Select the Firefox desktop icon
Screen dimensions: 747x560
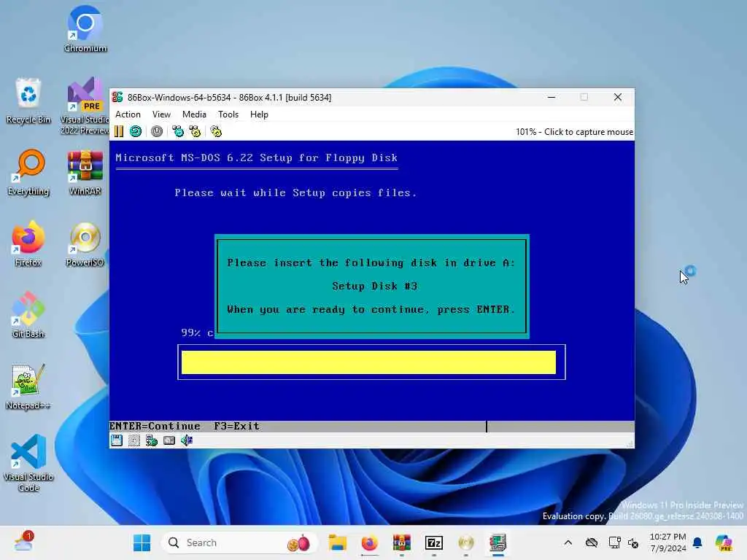28,244
